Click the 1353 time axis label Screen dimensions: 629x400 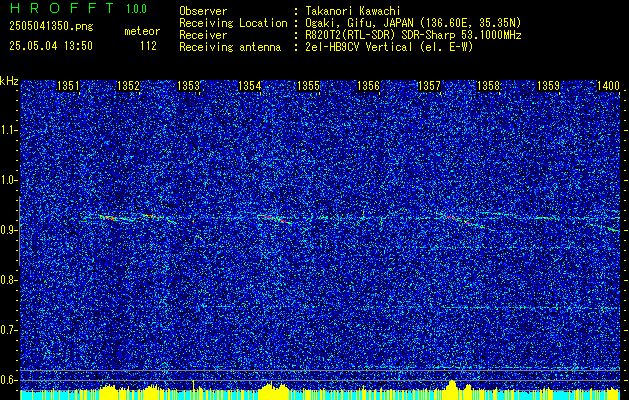188,86
